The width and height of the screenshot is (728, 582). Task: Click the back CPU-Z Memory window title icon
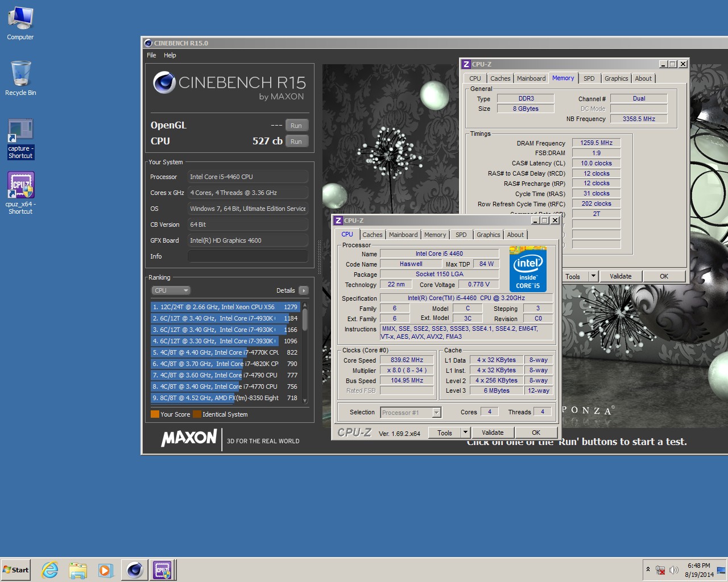466,64
